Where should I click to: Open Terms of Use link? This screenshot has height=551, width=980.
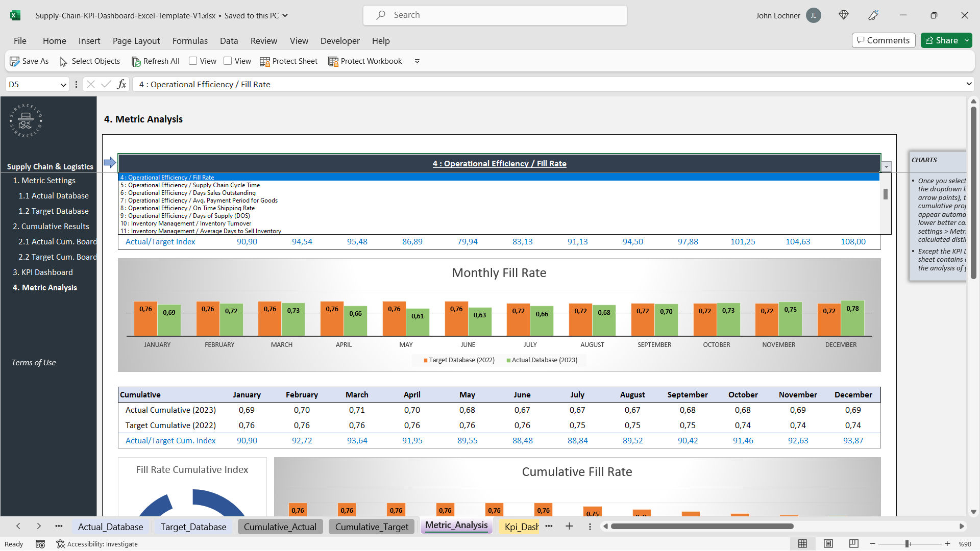click(34, 363)
